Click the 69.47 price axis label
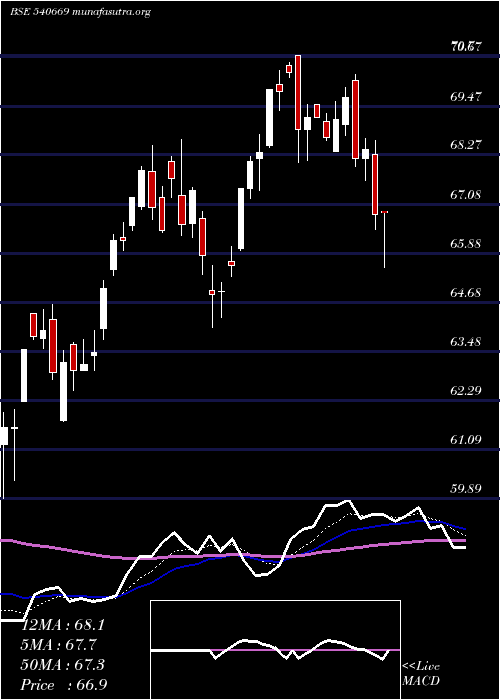The width and height of the screenshot is (500, 700). (x=466, y=96)
